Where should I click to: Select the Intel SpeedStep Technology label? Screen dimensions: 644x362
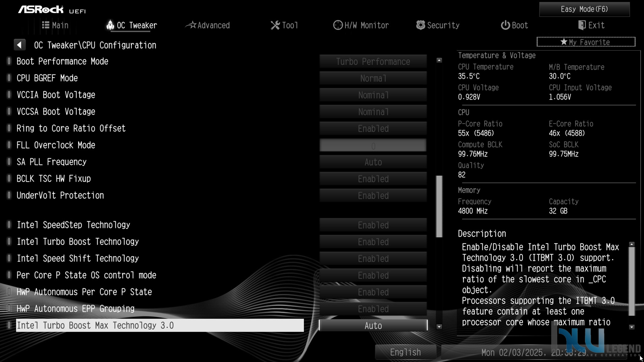point(74,225)
